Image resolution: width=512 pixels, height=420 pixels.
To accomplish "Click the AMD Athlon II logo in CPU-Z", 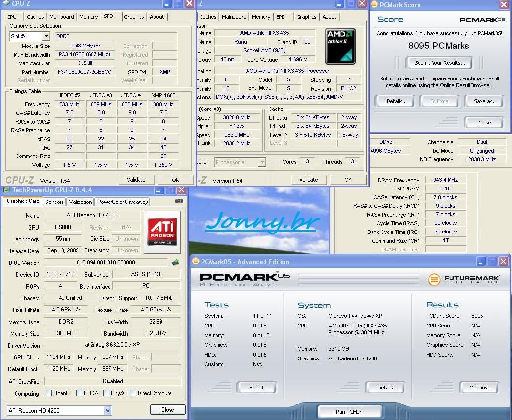I will 340,47.
